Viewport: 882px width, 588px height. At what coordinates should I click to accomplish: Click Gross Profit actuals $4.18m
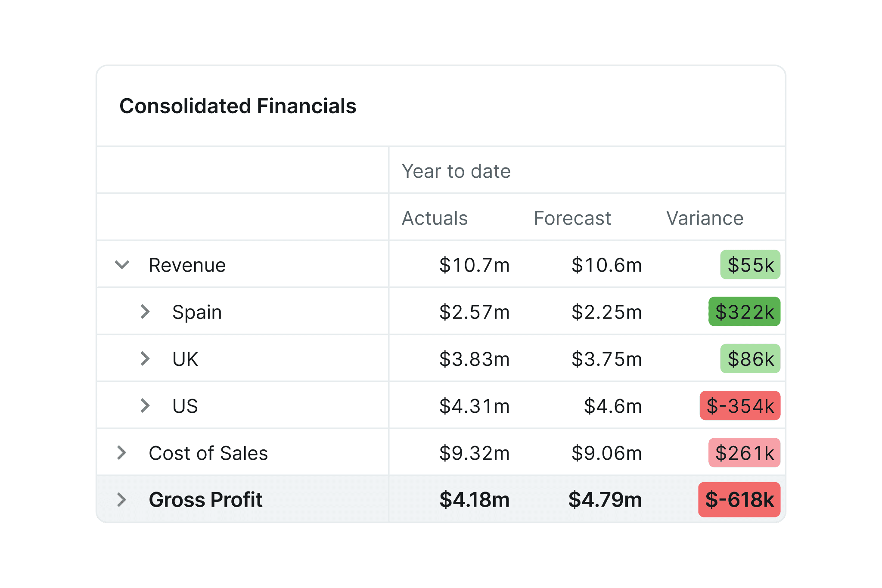pos(474,500)
